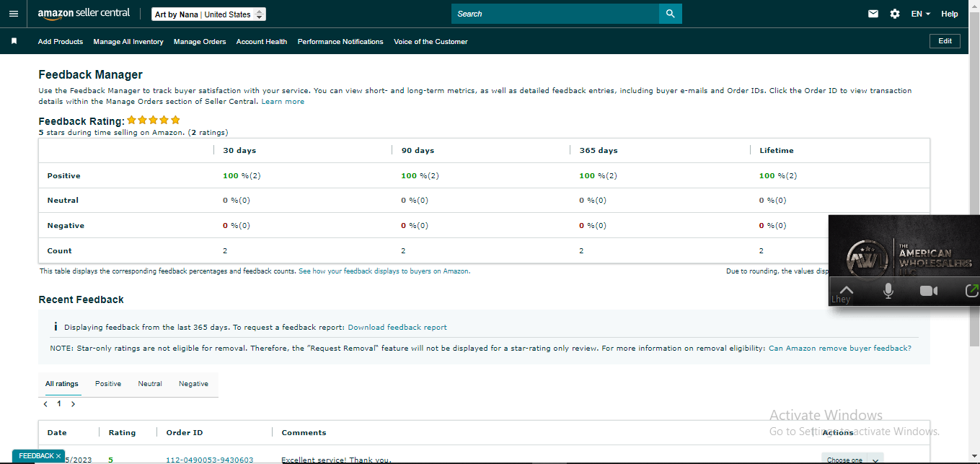
Task: Click the 365 days column header
Action: pos(599,151)
